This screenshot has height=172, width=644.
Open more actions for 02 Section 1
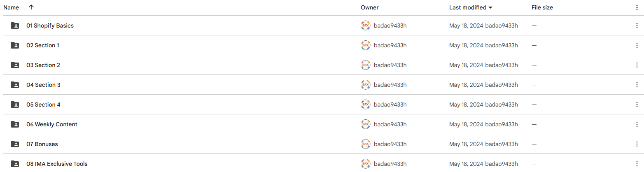coord(637,45)
